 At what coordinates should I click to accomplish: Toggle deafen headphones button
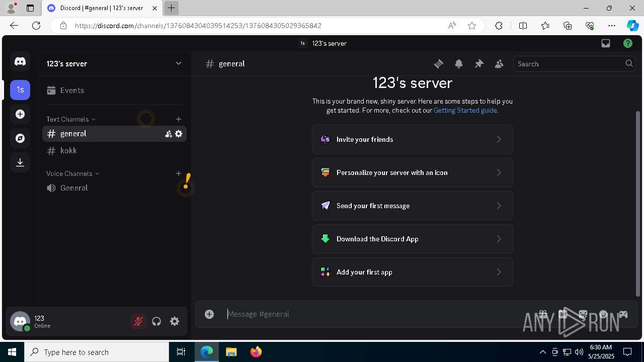click(x=156, y=321)
